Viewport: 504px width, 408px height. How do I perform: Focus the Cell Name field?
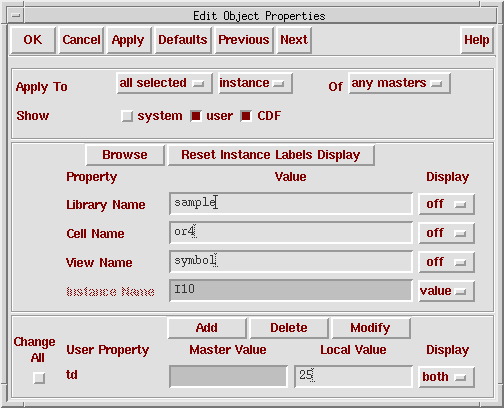pyautogui.click(x=291, y=232)
